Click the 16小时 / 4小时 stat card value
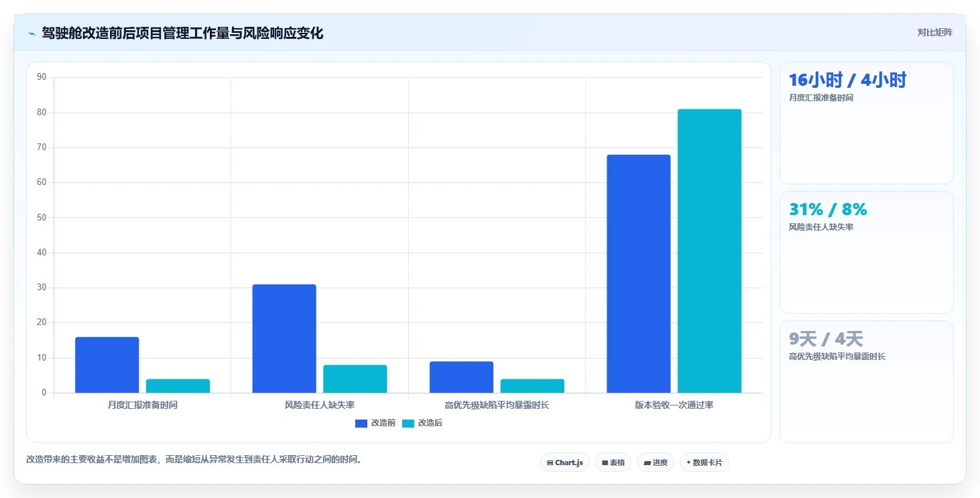The height and width of the screenshot is (498, 980). [x=847, y=80]
